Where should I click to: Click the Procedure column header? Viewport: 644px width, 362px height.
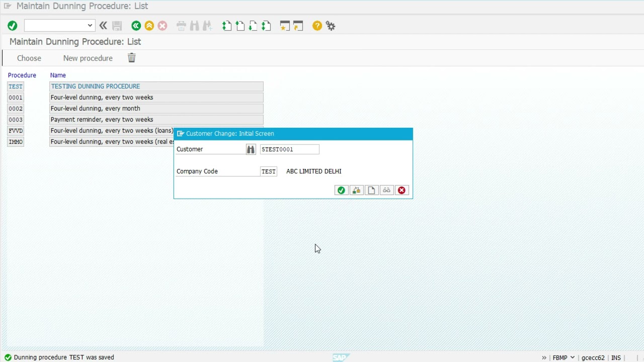pos(22,75)
